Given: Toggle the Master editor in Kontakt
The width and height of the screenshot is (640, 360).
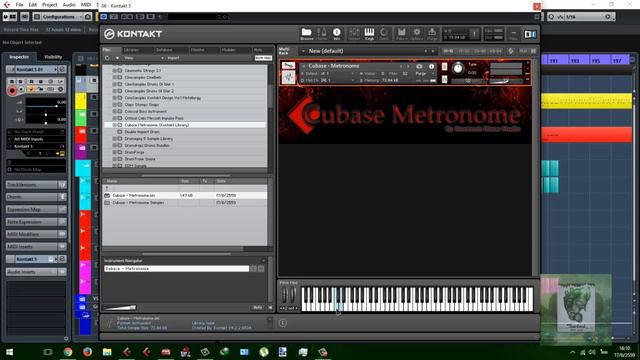Looking at the screenshot, I should coord(322,34).
